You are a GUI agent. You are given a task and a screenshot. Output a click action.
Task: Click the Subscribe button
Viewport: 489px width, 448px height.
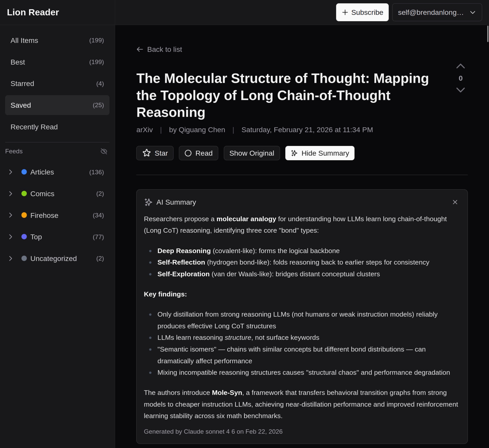362,12
